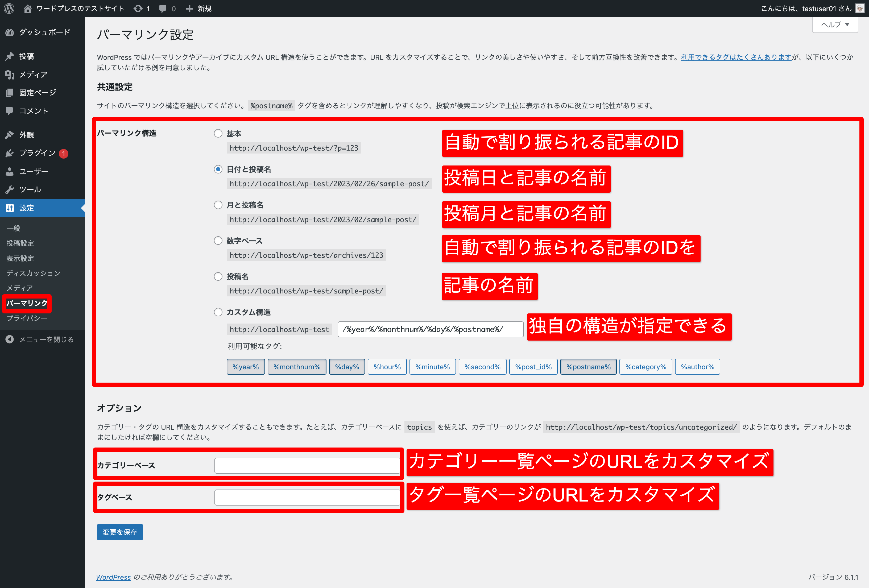This screenshot has height=588, width=869.
Task: Click the ツール wrench icon
Action: [x=10, y=189]
